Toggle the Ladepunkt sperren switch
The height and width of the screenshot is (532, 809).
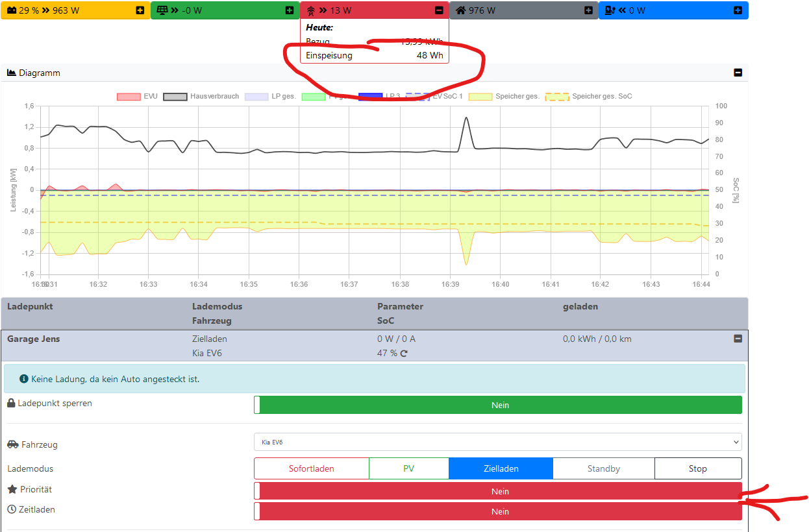[x=497, y=405]
